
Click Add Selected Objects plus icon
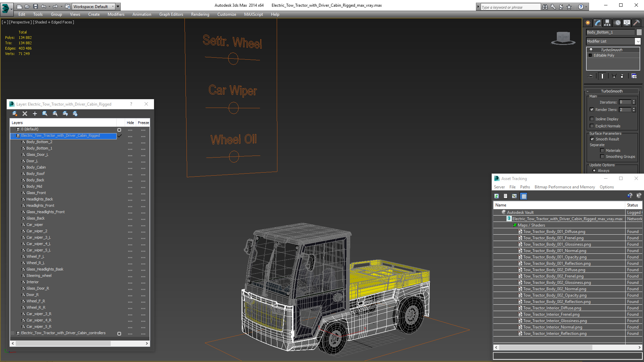tap(35, 114)
